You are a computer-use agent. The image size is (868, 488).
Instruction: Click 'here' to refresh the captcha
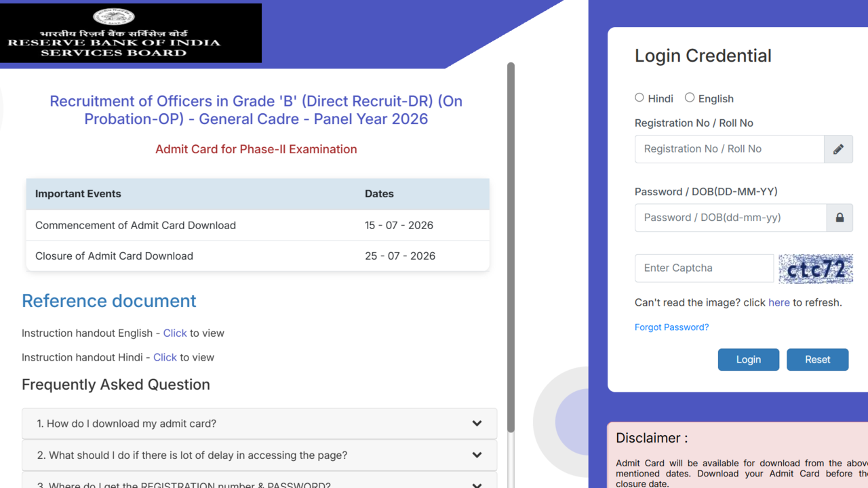(x=779, y=302)
